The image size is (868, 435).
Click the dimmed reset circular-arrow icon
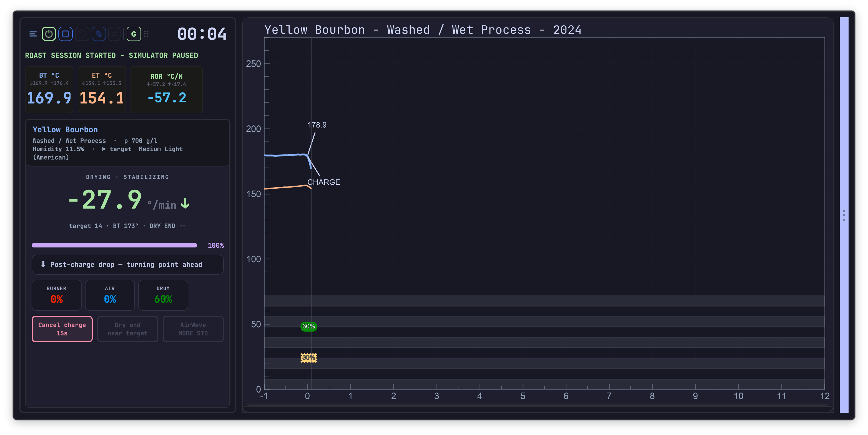(82, 34)
